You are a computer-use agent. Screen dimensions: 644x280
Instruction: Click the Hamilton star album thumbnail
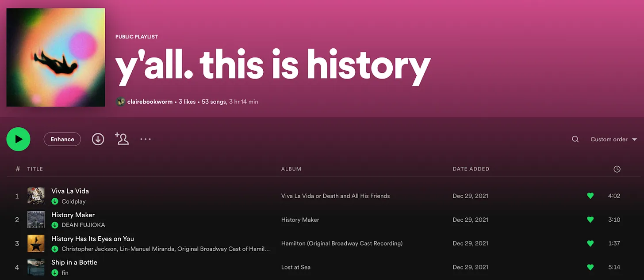(36, 243)
